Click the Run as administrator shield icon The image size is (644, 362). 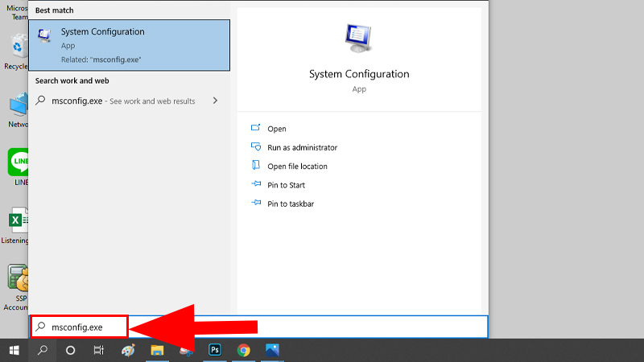(x=256, y=146)
